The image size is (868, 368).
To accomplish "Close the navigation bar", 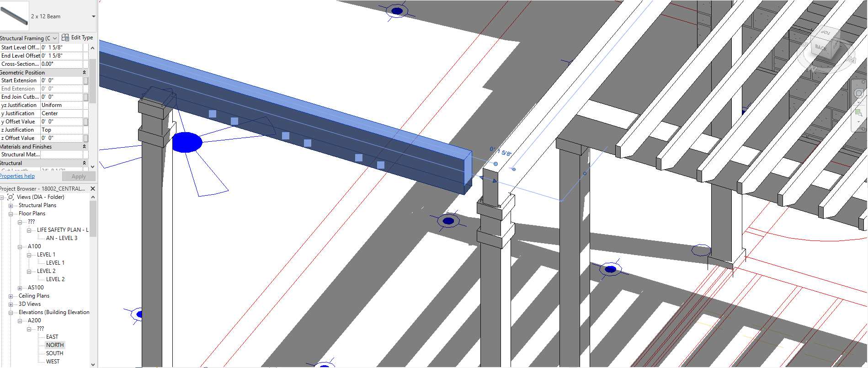I will pyautogui.click(x=863, y=82).
